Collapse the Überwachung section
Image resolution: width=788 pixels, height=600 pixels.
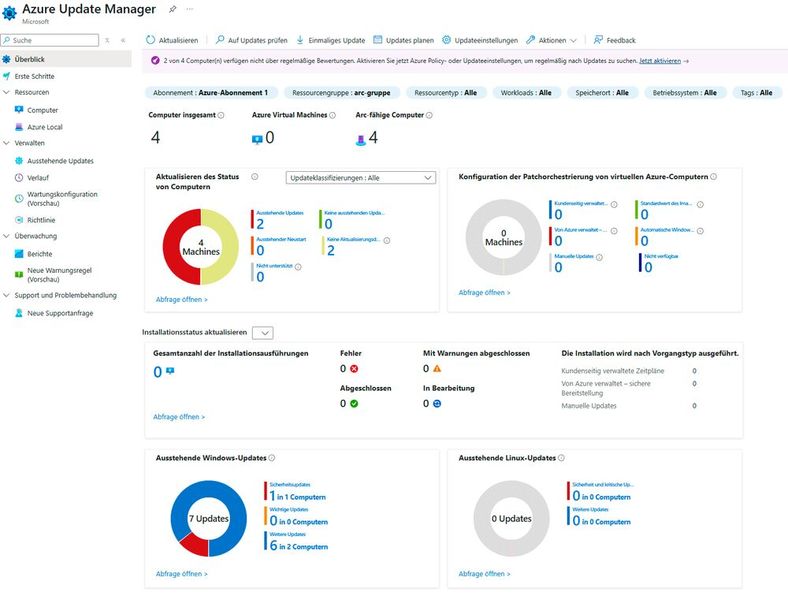coord(7,236)
